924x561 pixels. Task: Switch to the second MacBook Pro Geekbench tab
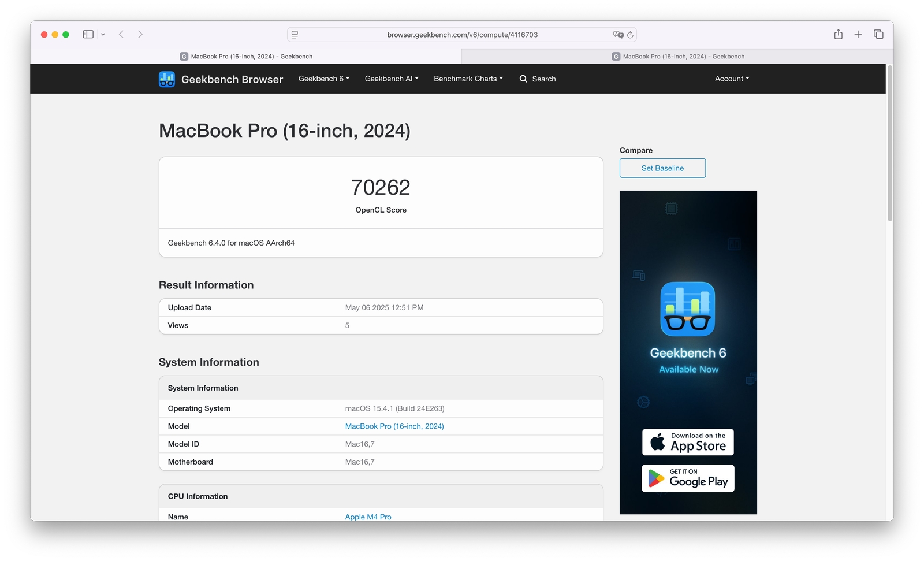click(677, 57)
